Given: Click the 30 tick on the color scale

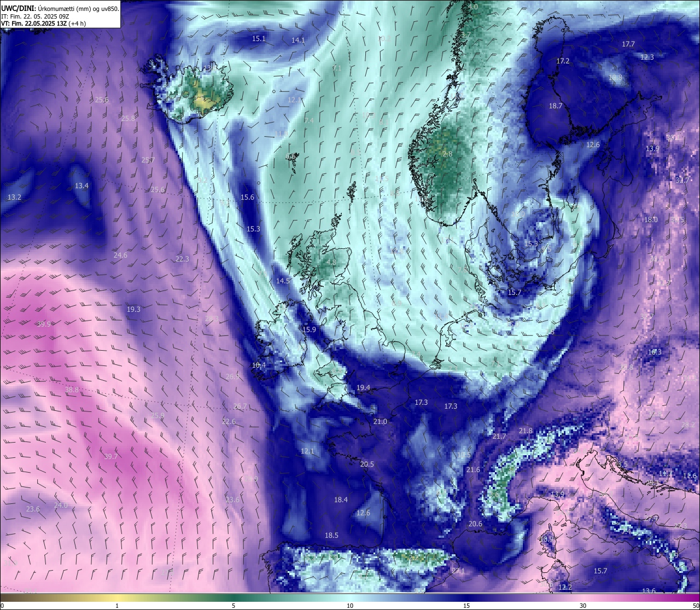Looking at the screenshot, I should [x=583, y=606].
